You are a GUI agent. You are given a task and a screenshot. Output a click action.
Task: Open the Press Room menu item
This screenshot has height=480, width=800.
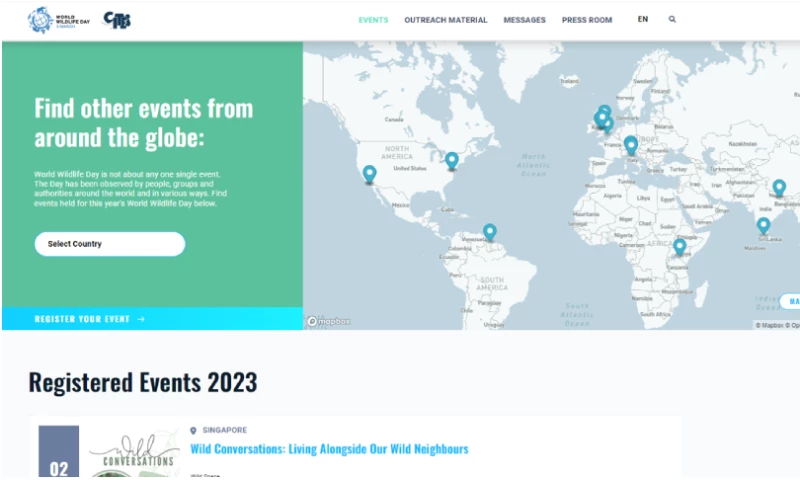tap(587, 20)
